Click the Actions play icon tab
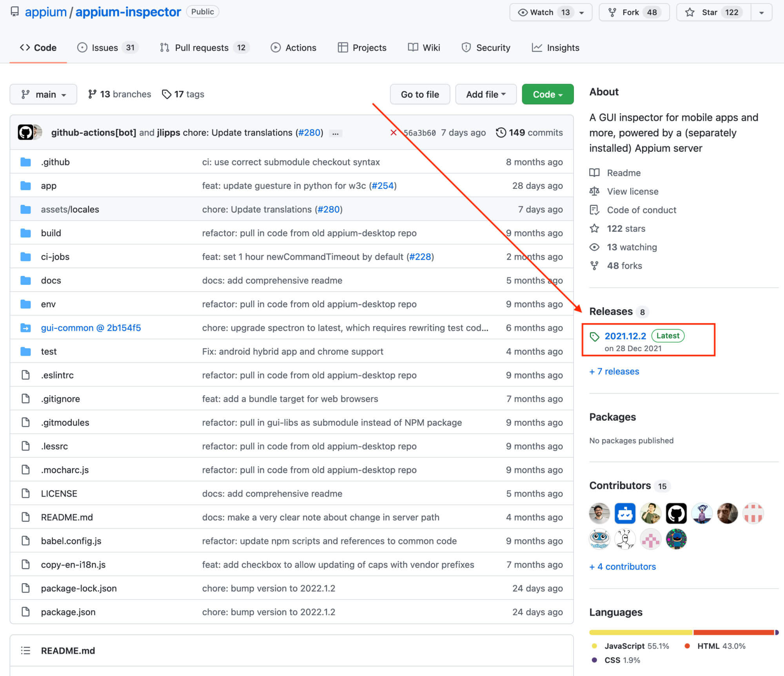 click(276, 47)
